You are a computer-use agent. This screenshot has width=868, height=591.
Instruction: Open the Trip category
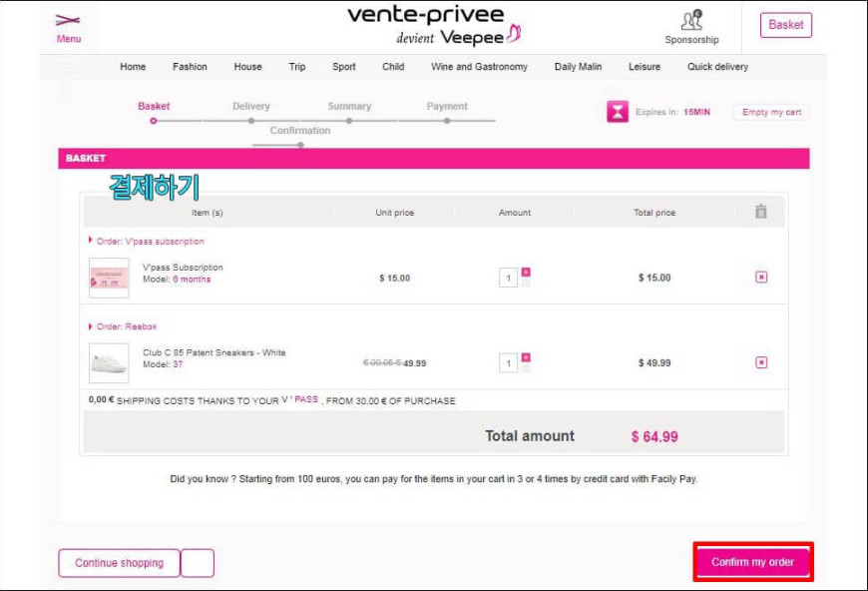point(296,67)
